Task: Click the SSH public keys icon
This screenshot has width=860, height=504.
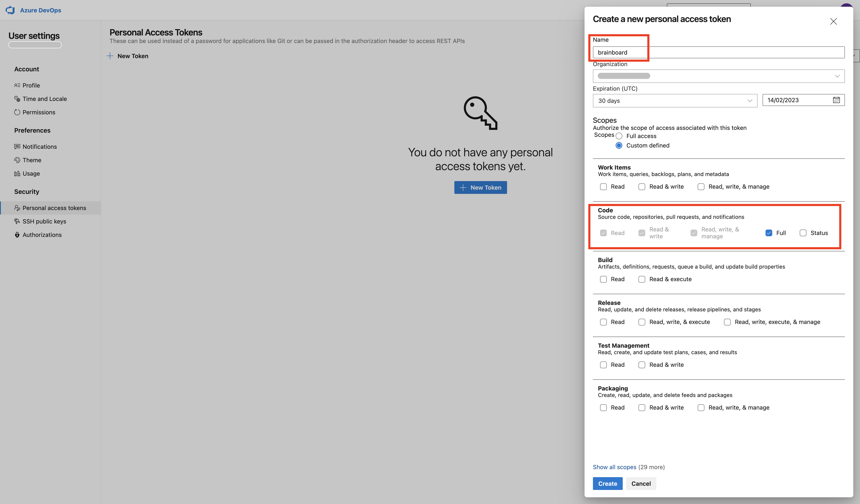Action: tap(17, 221)
